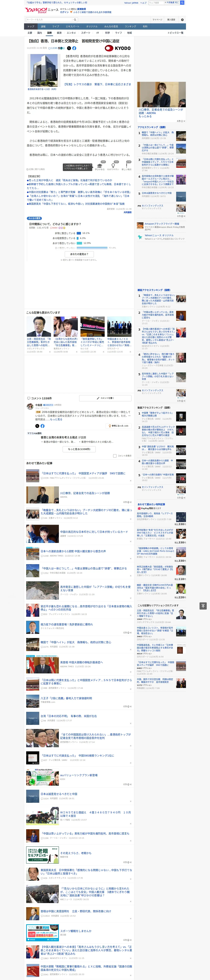Open the ランキング tab
The height and width of the screenshot is (980, 210).
pyautogui.click(x=130, y=27)
